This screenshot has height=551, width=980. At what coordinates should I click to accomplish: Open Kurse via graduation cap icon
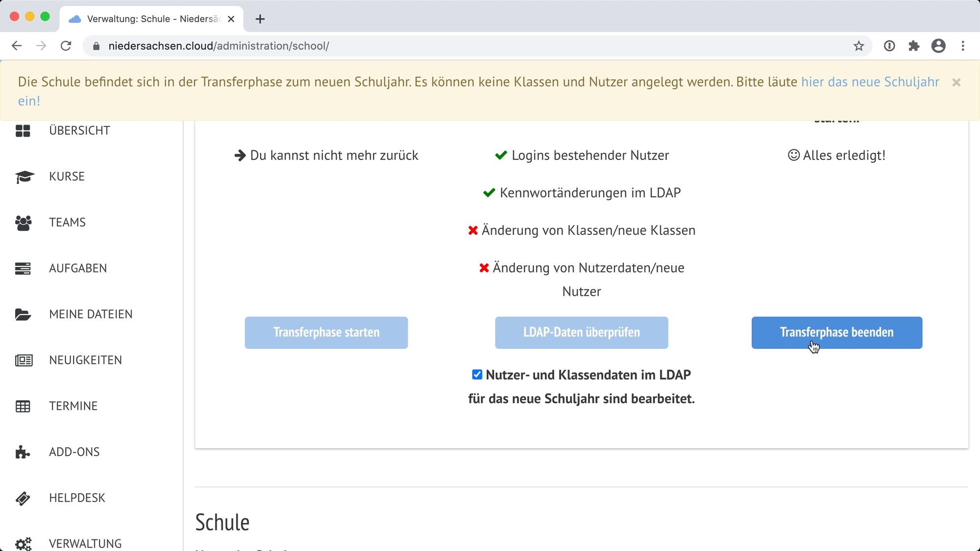(24, 177)
